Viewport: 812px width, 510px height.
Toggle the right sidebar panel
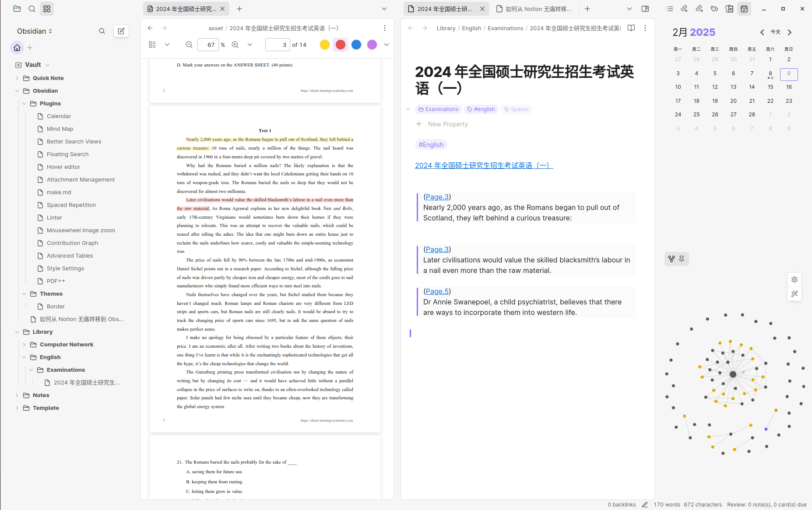645,9
